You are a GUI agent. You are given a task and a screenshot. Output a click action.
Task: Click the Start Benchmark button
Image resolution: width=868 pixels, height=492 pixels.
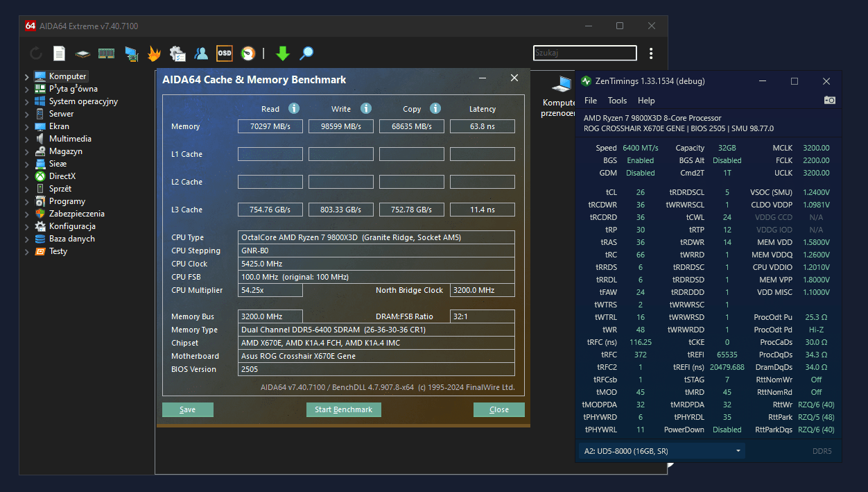pyautogui.click(x=344, y=409)
